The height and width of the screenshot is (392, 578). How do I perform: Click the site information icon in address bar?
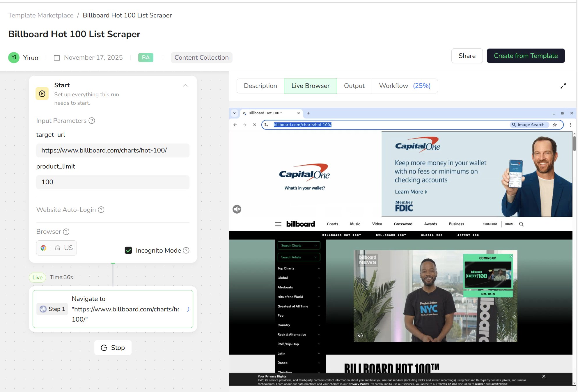point(266,125)
